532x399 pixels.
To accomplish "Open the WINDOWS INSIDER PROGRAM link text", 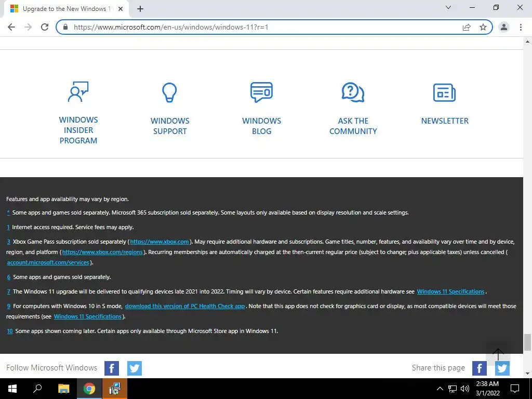I will coord(78,130).
